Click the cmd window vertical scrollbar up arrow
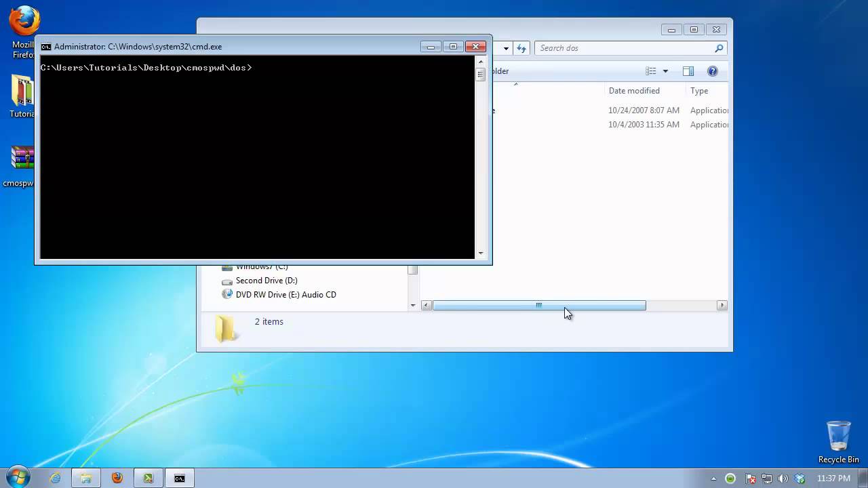 [481, 60]
